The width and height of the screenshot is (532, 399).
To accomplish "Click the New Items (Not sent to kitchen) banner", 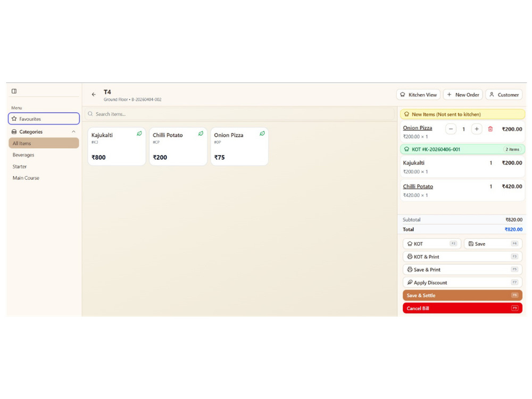I will (462, 114).
